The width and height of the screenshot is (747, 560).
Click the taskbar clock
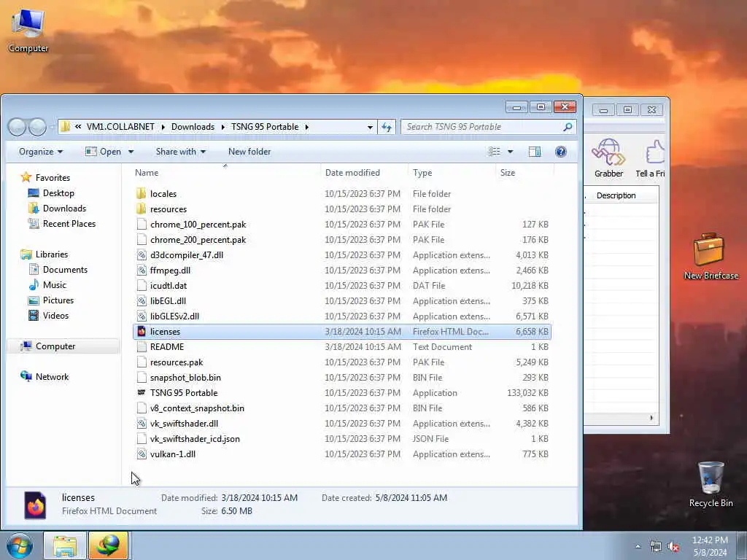click(x=709, y=546)
